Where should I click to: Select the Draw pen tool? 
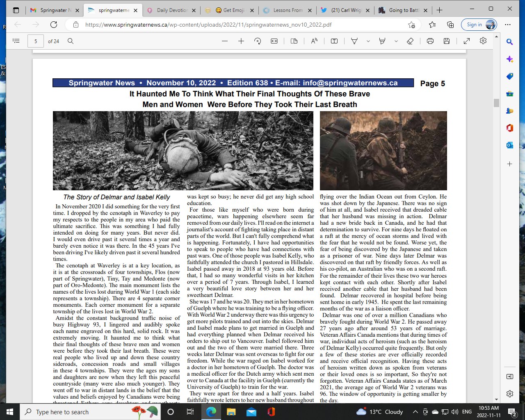tap(354, 41)
